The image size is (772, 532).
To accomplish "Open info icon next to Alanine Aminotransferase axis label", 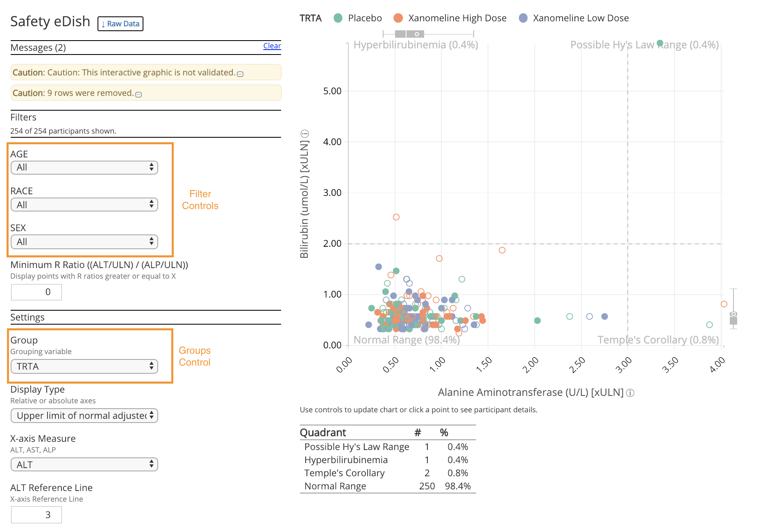I will pos(631,393).
